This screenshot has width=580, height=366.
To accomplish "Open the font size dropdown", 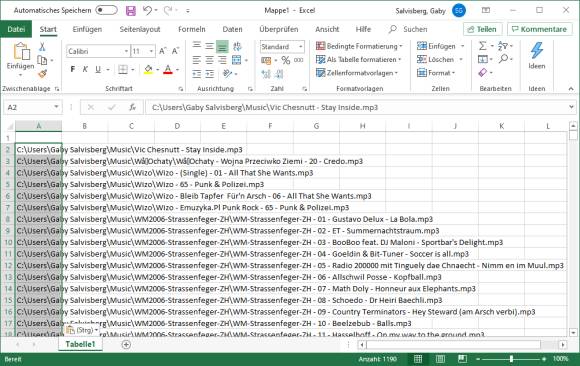I will coord(151,51).
